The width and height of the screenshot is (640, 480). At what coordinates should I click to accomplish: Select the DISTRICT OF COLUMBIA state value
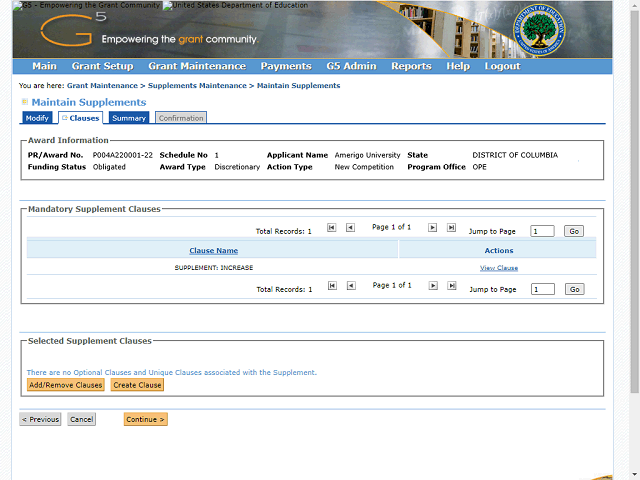click(515, 155)
